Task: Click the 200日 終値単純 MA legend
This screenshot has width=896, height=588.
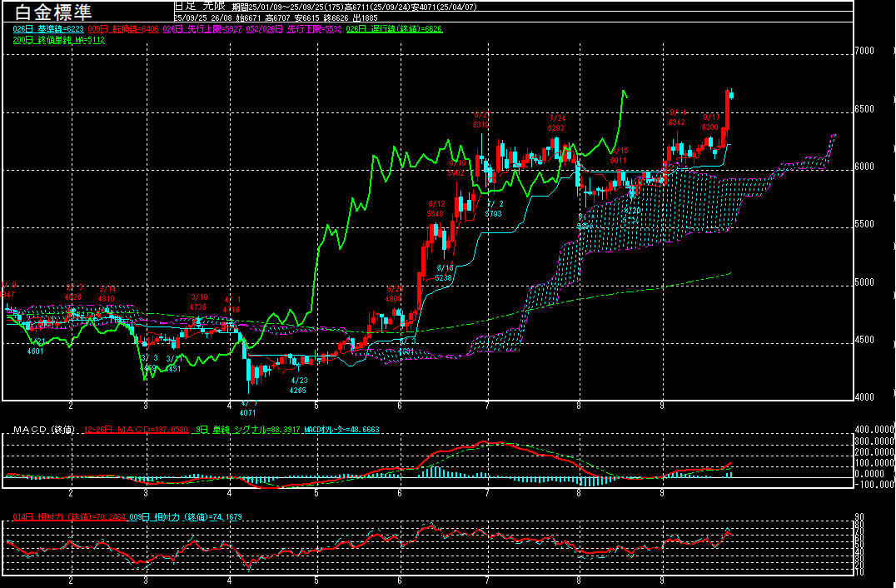Action: (x=59, y=40)
